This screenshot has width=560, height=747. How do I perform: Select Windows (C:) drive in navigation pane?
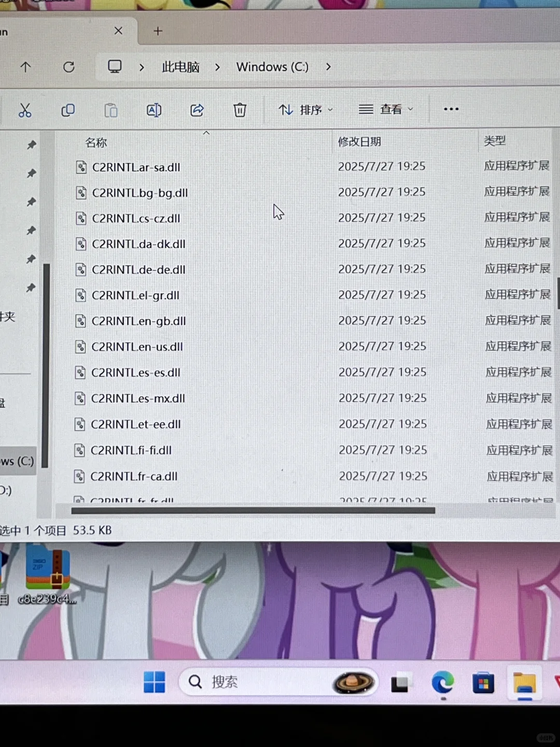point(17,461)
